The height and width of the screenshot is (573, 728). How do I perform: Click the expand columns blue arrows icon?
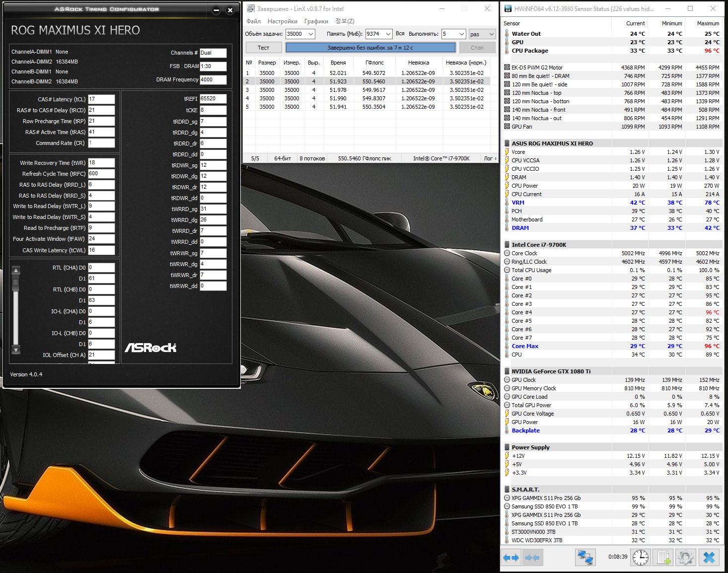pyautogui.click(x=510, y=558)
